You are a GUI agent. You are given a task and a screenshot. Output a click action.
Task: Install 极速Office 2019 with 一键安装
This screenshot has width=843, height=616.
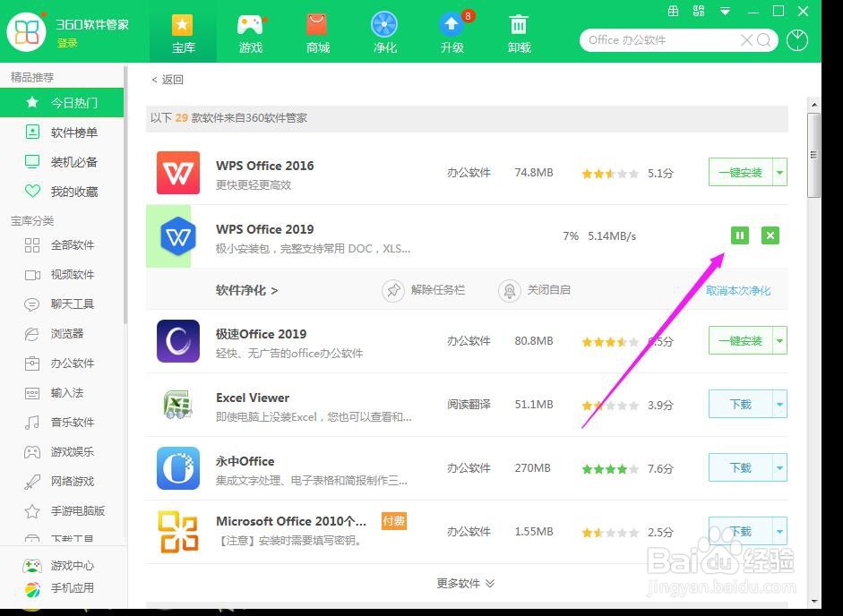pos(741,340)
